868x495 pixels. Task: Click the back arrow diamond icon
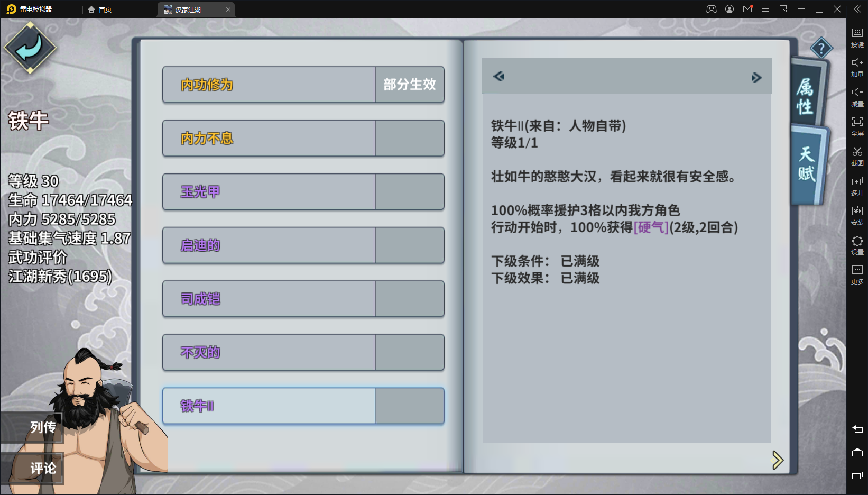pyautogui.click(x=30, y=48)
